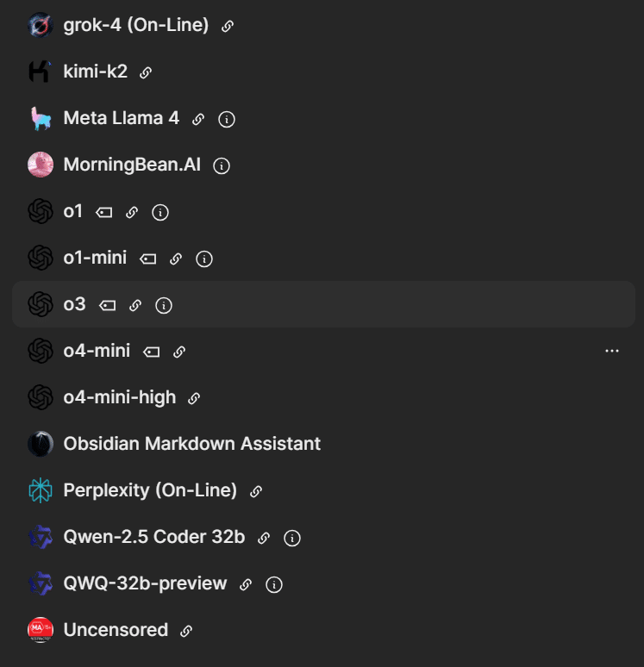644x667 pixels.
Task: Select the o3 model name
Action: (x=75, y=304)
